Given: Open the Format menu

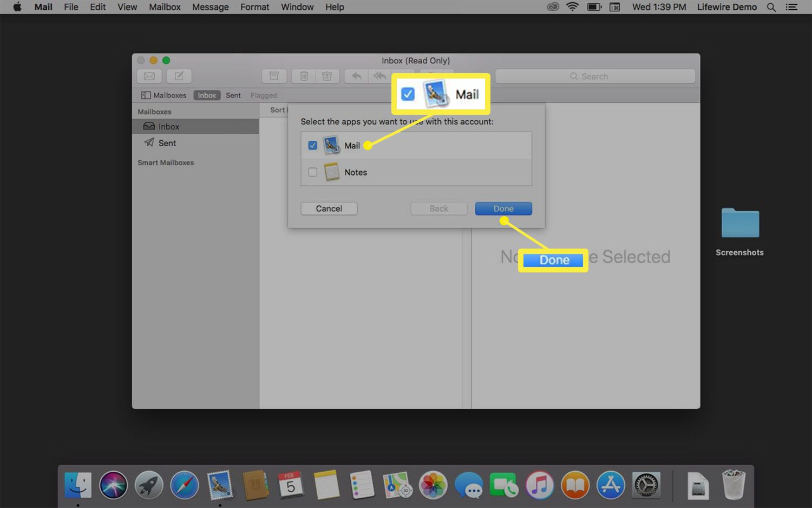Looking at the screenshot, I should [254, 7].
